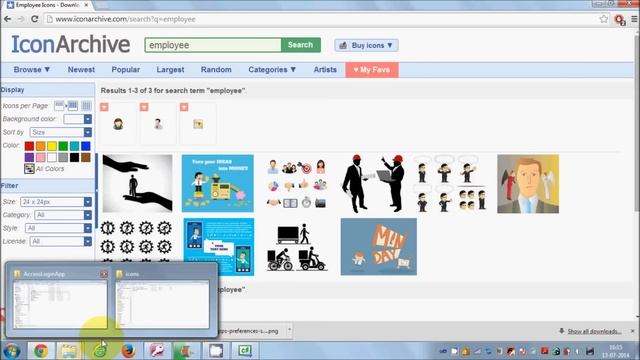
Task: Open the Chrome menu (three lines)
Action: click(x=634, y=19)
